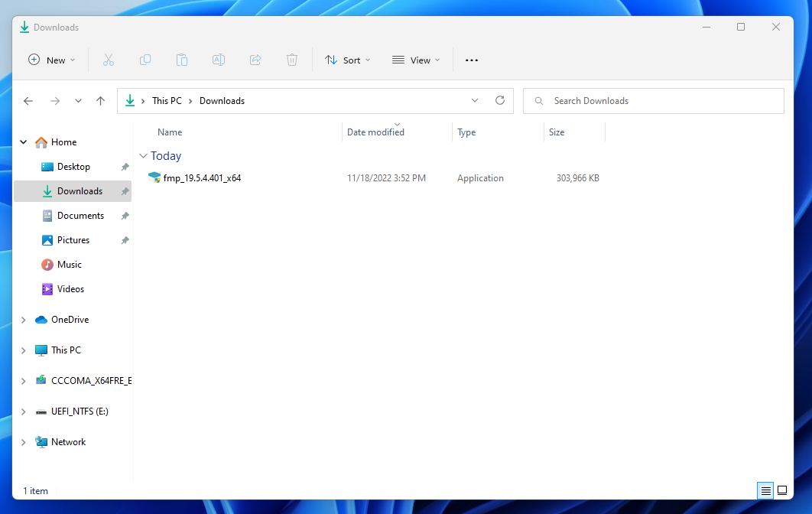812x514 pixels.
Task: Click the pin icon beside Downloads
Action: [x=125, y=191]
